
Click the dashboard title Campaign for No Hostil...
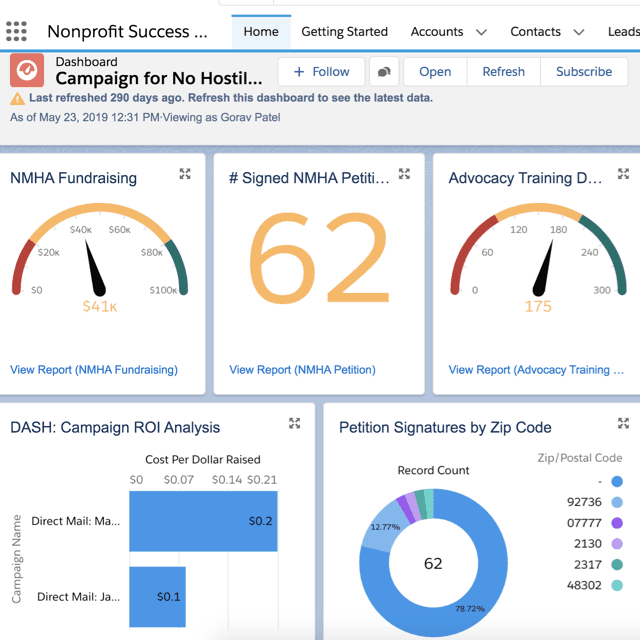pos(159,78)
